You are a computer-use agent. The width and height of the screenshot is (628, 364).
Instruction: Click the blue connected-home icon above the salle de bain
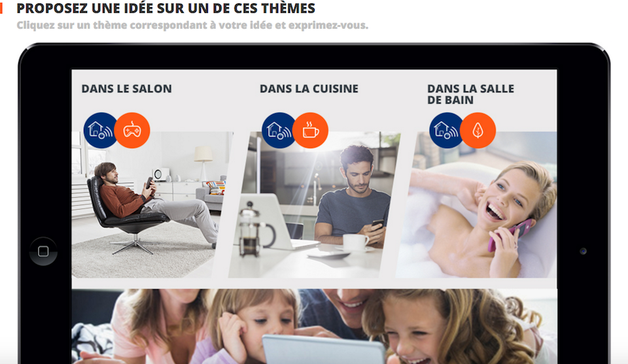pyautogui.click(x=445, y=131)
